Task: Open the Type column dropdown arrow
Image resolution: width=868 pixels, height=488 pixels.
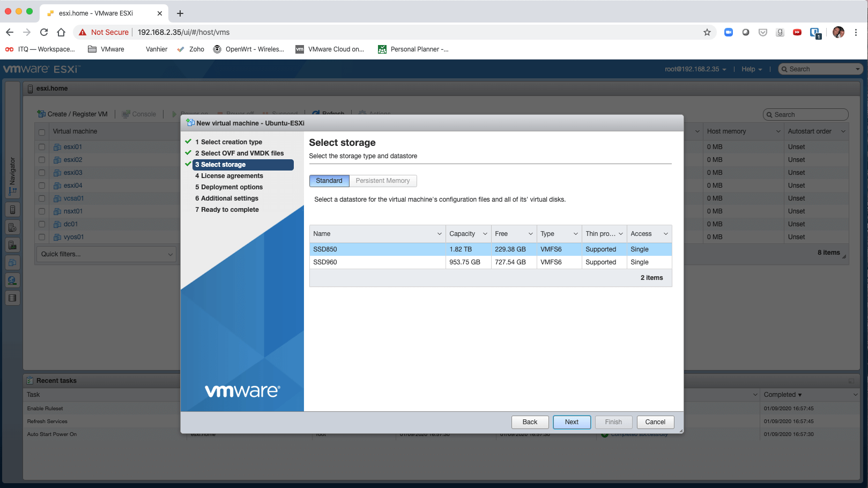Action: 576,234
